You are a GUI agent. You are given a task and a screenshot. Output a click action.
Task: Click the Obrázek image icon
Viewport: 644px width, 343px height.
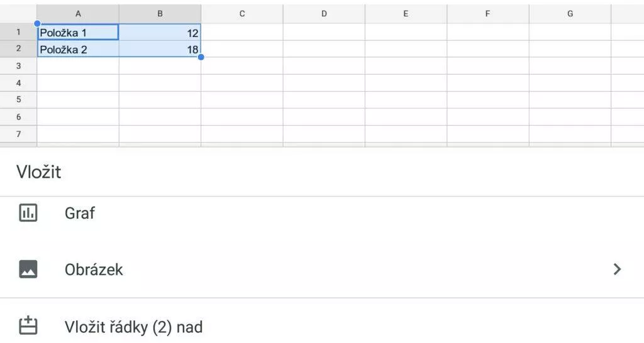coord(28,269)
